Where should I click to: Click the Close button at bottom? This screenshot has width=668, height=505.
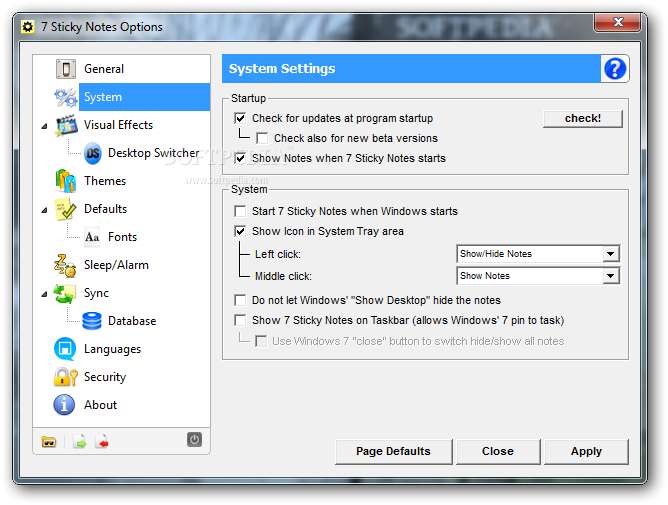pyautogui.click(x=498, y=451)
